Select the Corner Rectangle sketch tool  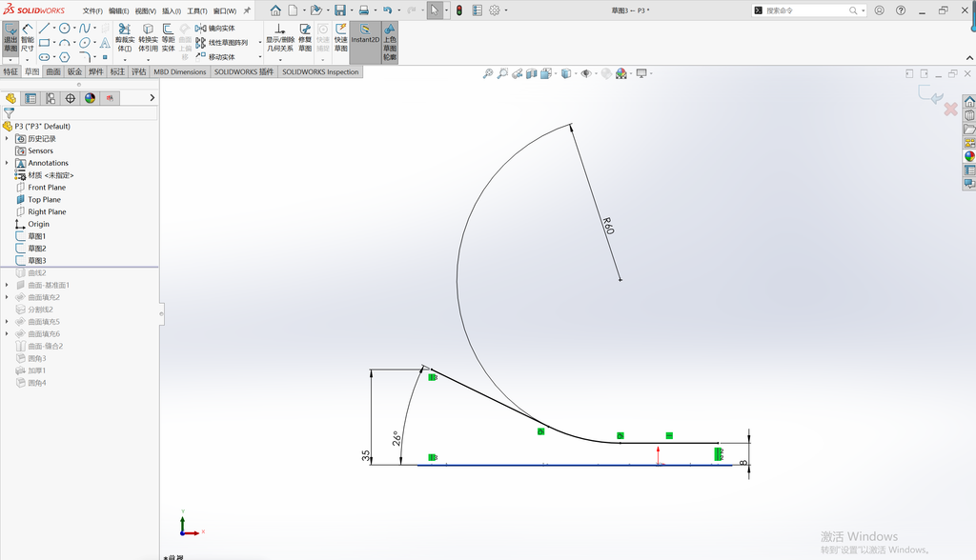tap(44, 43)
